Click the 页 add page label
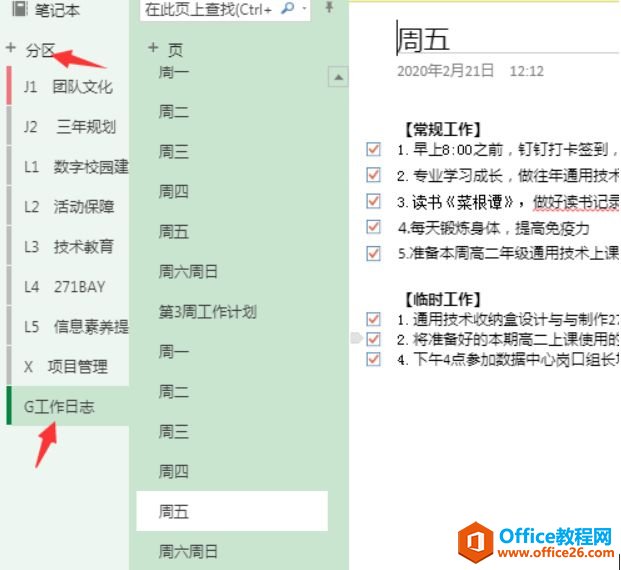Screen dimensions: 621x570 pos(175,50)
